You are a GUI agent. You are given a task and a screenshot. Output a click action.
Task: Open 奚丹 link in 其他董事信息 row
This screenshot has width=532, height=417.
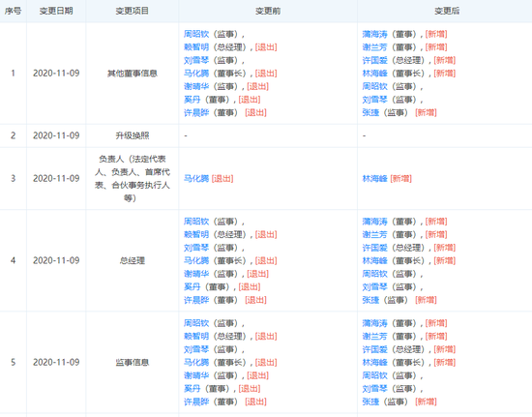coord(192,100)
